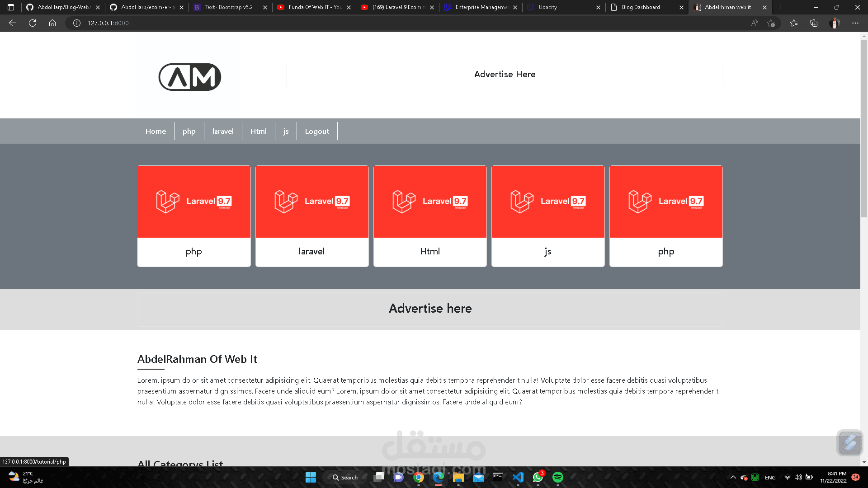The height and width of the screenshot is (488, 868).
Task: Open the Collections icon in the toolbar
Action: pos(814,23)
